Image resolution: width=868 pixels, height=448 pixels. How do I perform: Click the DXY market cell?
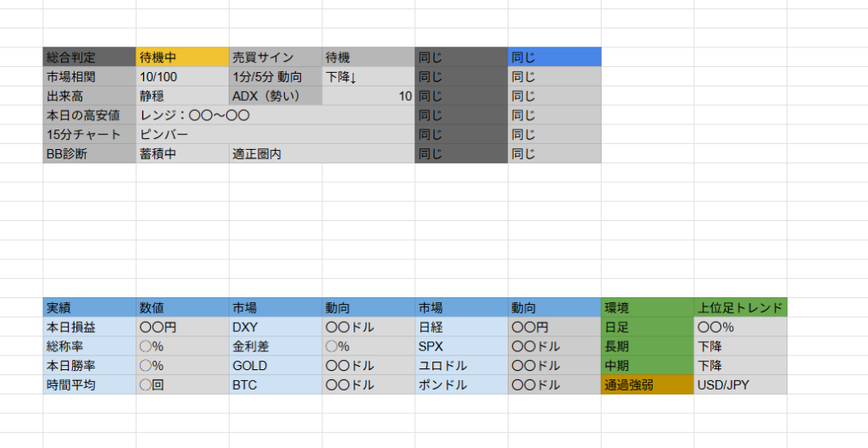click(x=275, y=327)
